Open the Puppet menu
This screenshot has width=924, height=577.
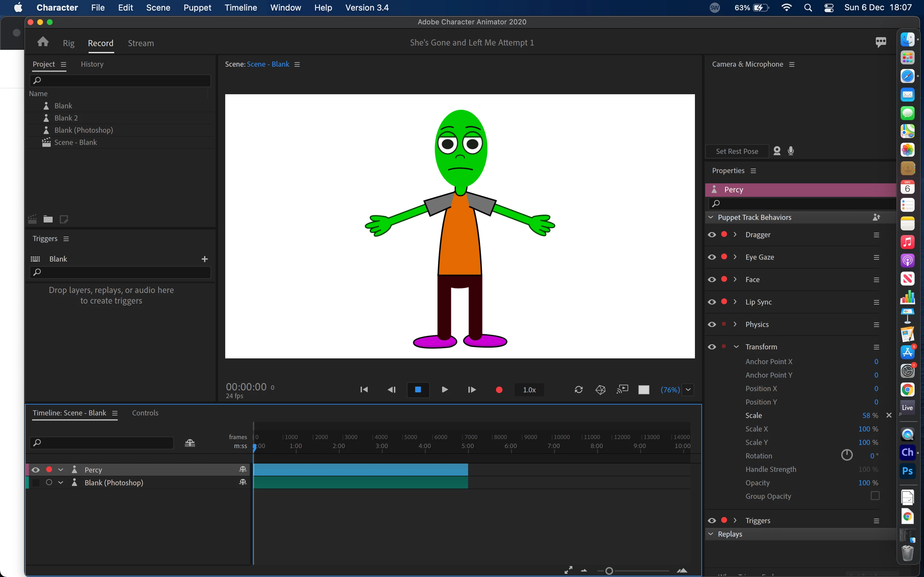197,8
